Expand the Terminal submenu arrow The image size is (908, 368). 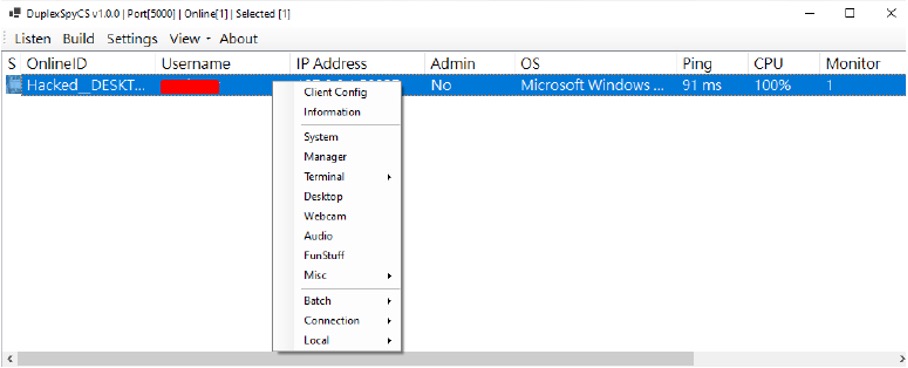390,177
